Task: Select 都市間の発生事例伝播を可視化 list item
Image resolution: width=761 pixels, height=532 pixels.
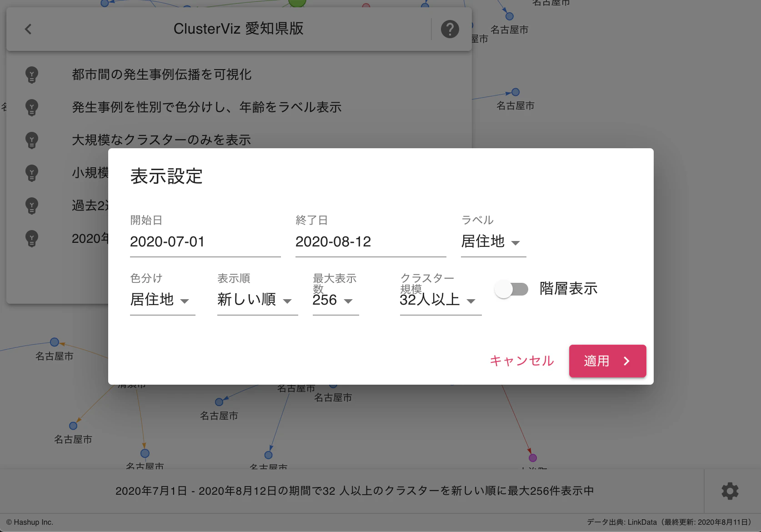Action: click(239, 75)
